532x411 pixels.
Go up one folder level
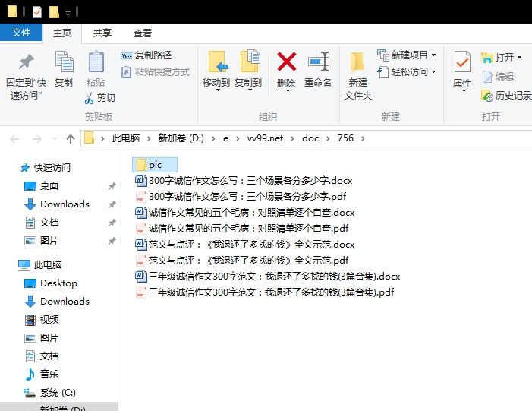point(71,138)
